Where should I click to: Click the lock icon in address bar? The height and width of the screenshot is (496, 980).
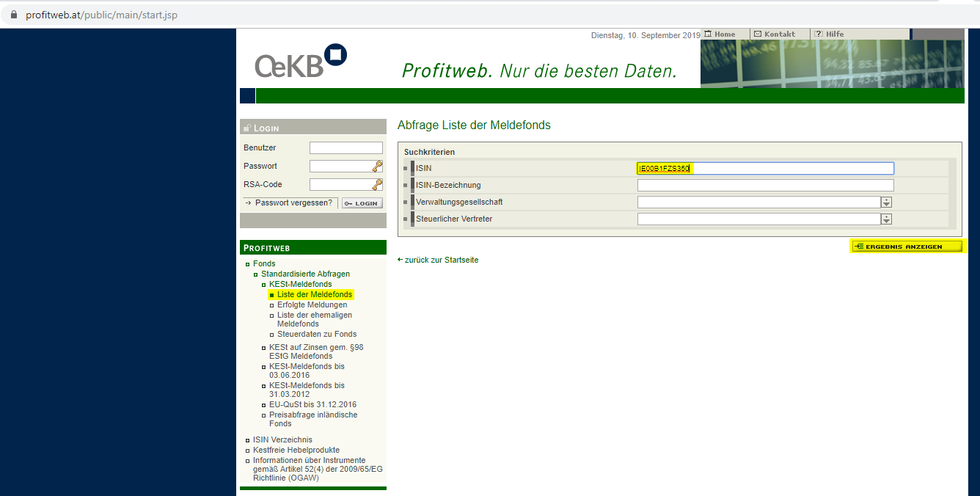(x=13, y=15)
